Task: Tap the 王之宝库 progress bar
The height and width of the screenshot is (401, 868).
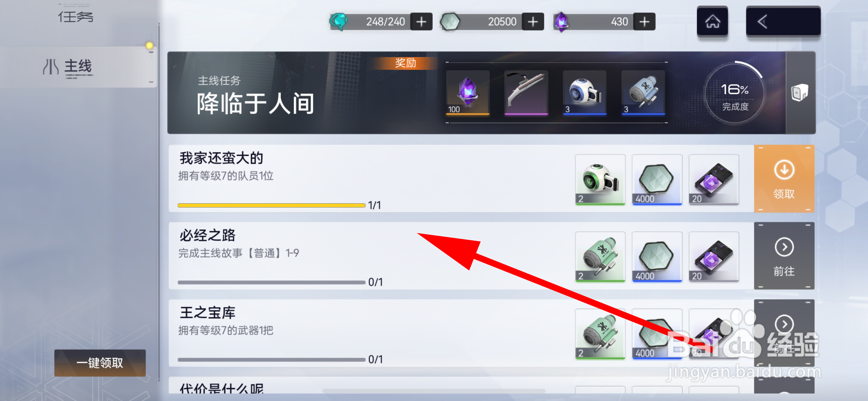Action: coord(272,359)
